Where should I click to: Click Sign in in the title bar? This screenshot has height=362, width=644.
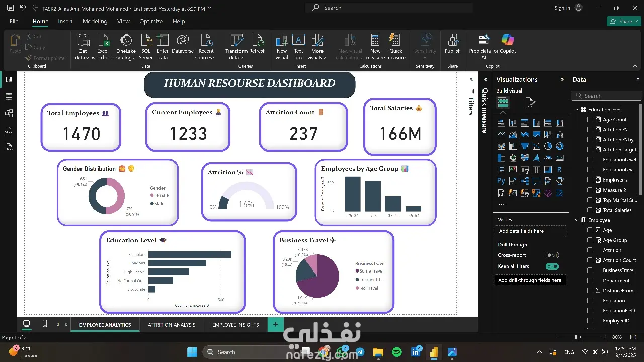(562, 8)
